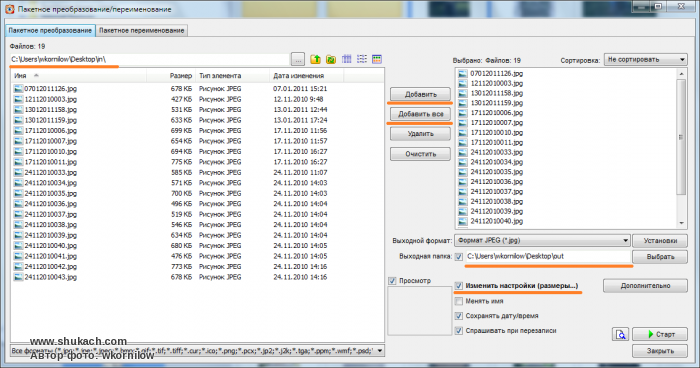Switch to list view icon
700x368 pixels.
[x=362, y=59]
